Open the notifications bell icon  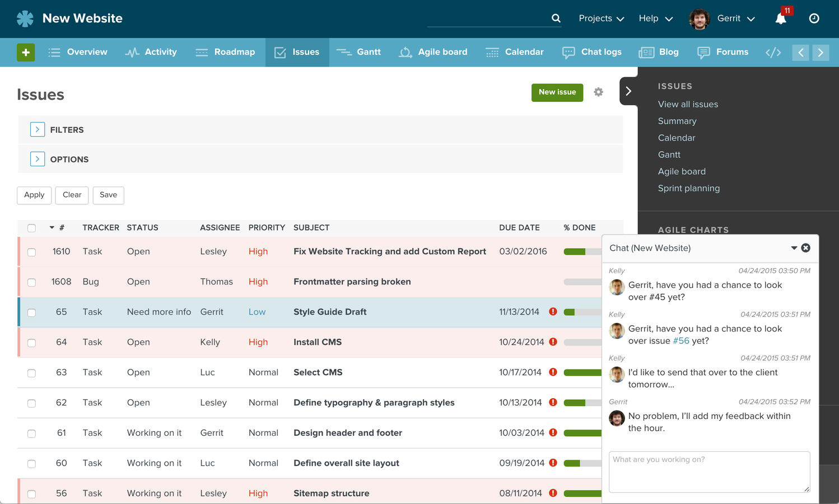click(781, 18)
